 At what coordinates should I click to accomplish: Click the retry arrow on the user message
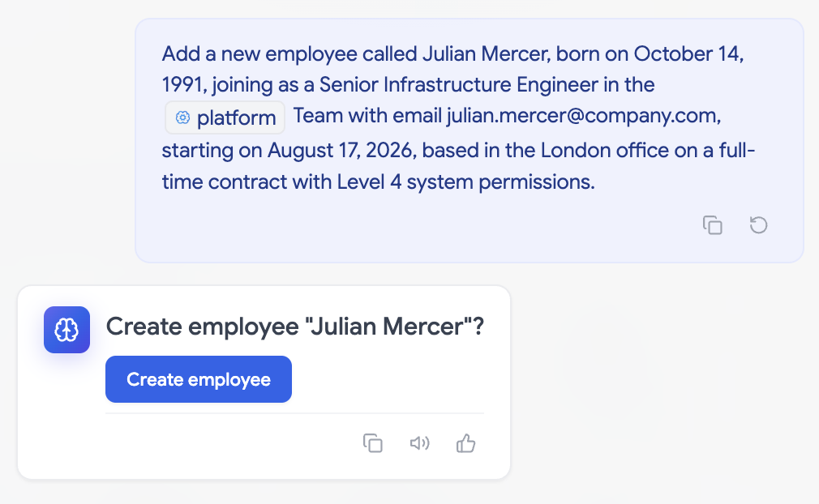(x=758, y=225)
